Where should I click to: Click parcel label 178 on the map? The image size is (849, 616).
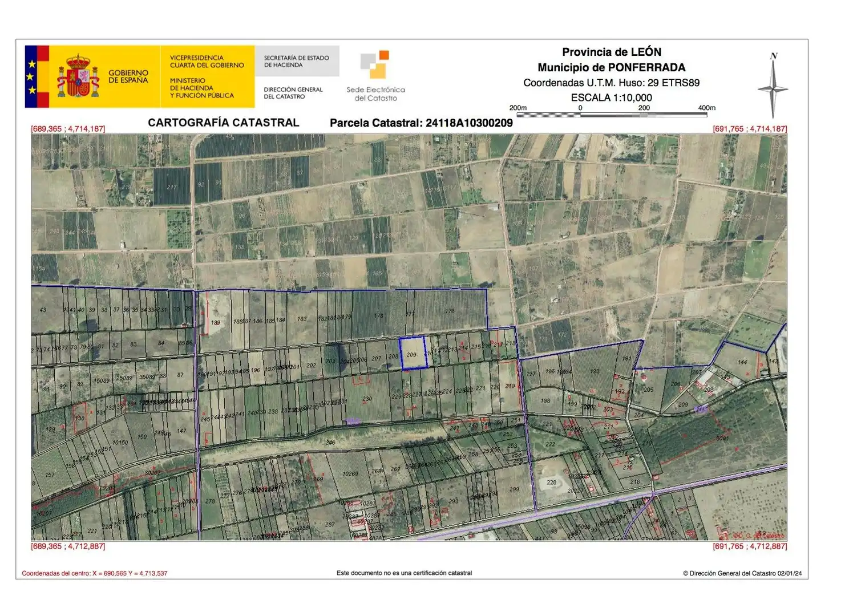click(378, 315)
